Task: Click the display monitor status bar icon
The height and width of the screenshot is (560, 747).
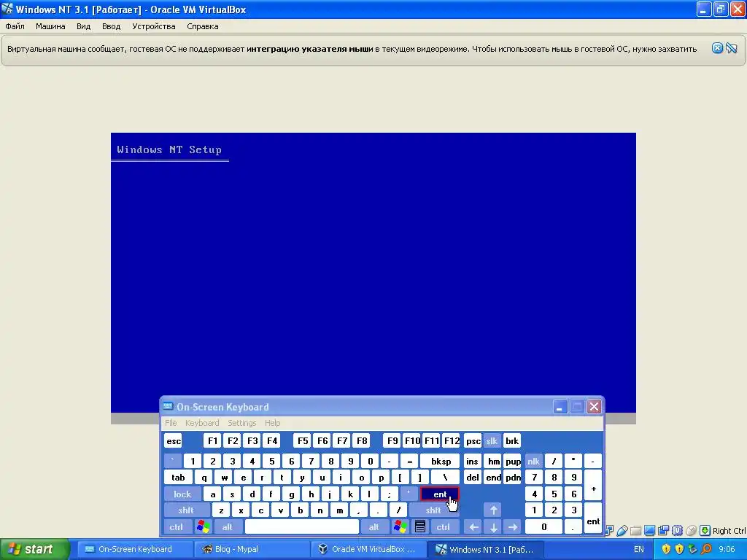Action: tap(649, 531)
